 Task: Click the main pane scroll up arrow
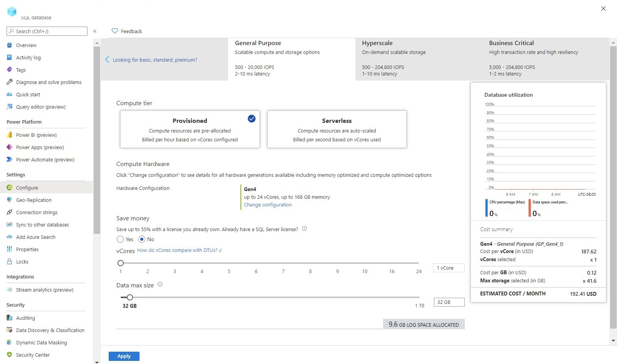(x=613, y=42)
